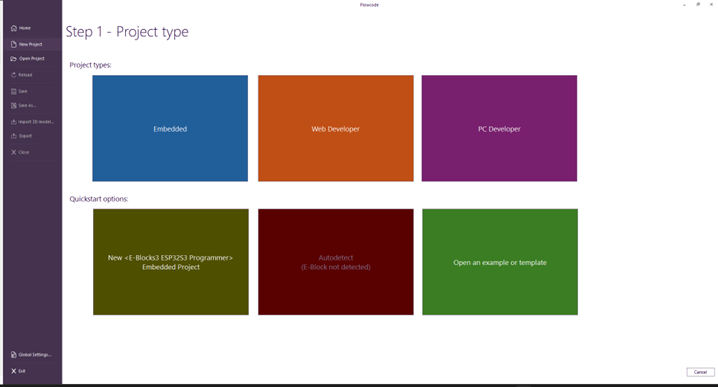Click the Exit X icon
This screenshot has height=387, width=718.
coord(14,371)
